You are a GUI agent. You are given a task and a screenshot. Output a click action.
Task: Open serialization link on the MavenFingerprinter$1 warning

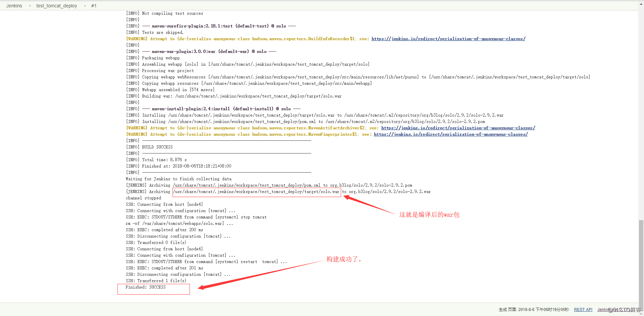451,134
